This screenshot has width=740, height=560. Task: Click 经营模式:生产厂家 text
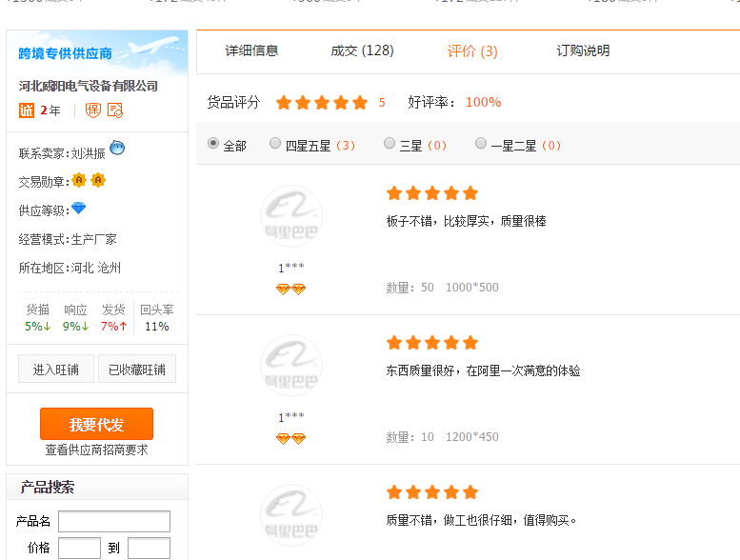[x=68, y=239]
